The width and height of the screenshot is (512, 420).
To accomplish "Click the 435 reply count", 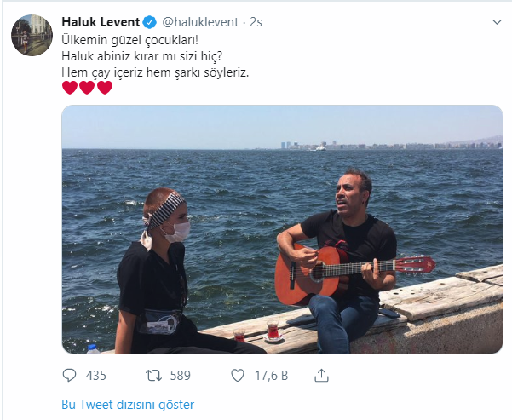I will [96, 375].
